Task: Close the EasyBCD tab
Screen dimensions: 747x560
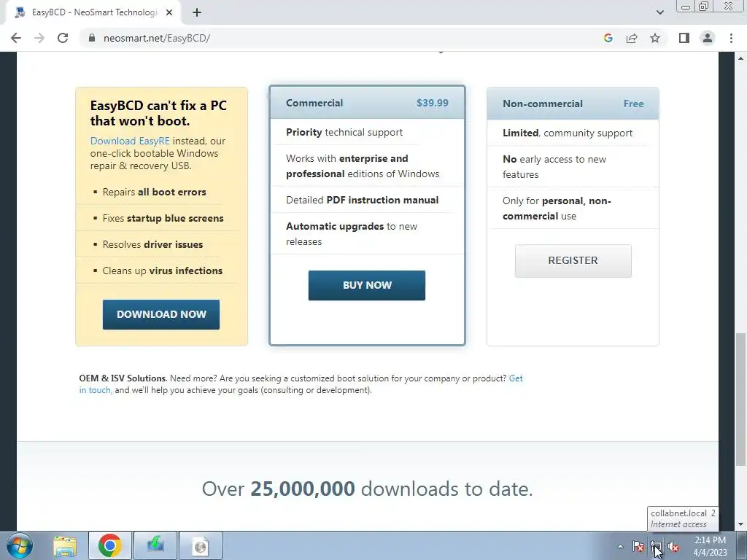Action: pos(169,12)
